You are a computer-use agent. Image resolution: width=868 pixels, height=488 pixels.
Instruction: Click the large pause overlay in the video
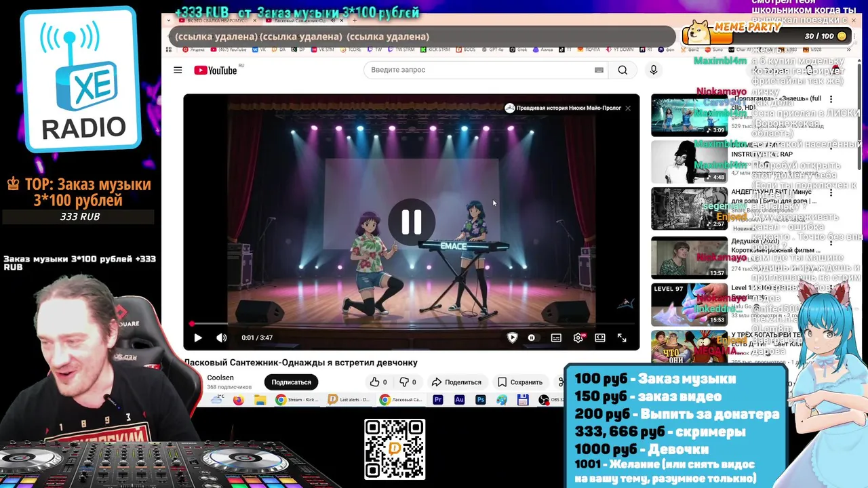pyautogui.click(x=411, y=222)
